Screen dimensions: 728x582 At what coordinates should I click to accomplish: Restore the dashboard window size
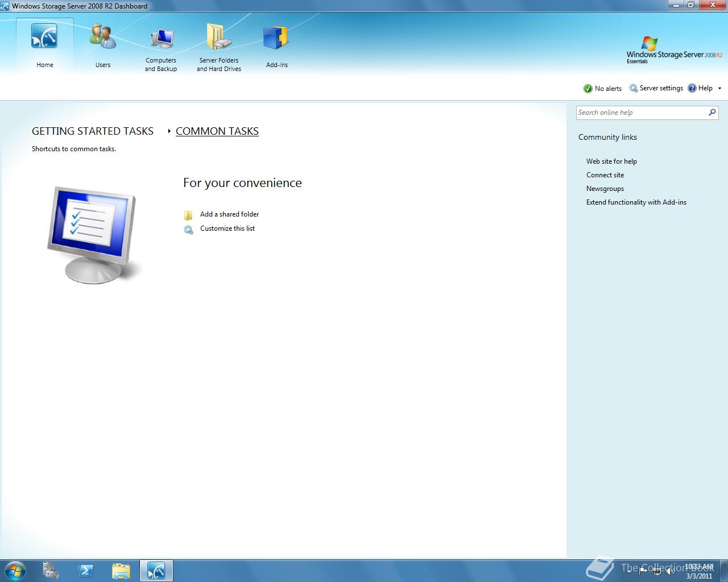click(690, 5)
